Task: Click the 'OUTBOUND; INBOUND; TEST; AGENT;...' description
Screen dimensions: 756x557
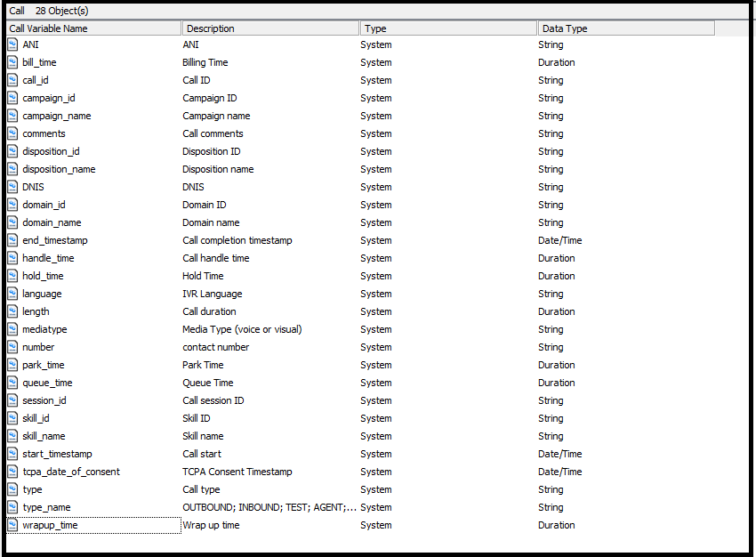Action: coord(269,508)
